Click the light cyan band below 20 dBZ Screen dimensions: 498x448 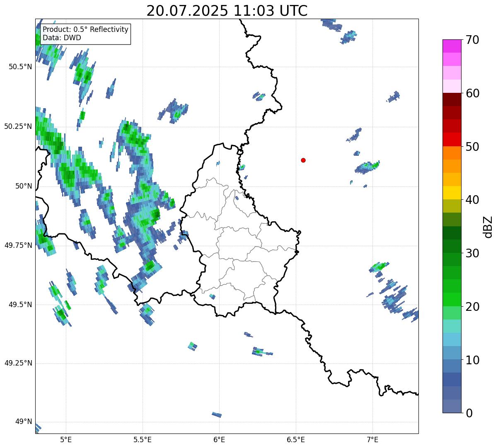(x=452, y=326)
